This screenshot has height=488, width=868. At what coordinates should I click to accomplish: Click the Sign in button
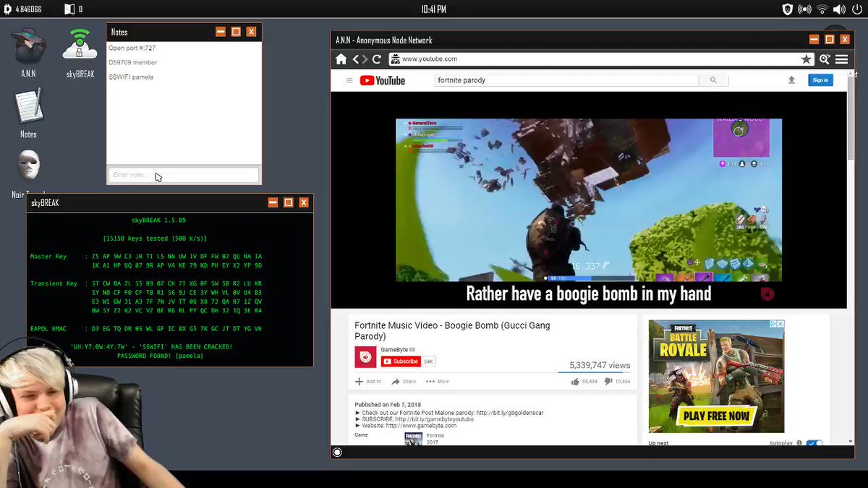820,80
